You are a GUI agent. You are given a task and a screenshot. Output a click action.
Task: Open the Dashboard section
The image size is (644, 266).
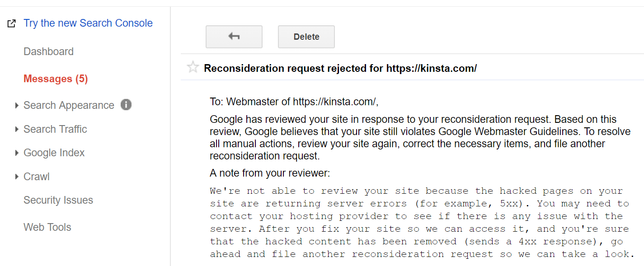click(48, 51)
